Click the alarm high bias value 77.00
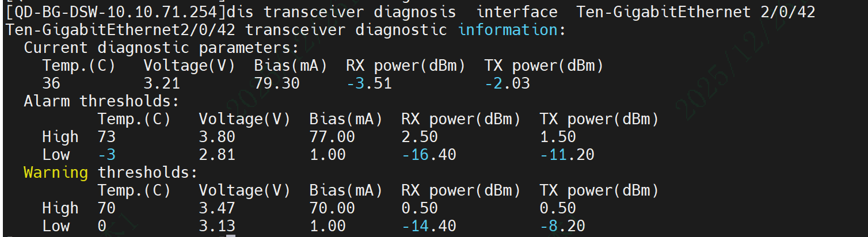The width and height of the screenshot is (868, 237). pos(332,137)
